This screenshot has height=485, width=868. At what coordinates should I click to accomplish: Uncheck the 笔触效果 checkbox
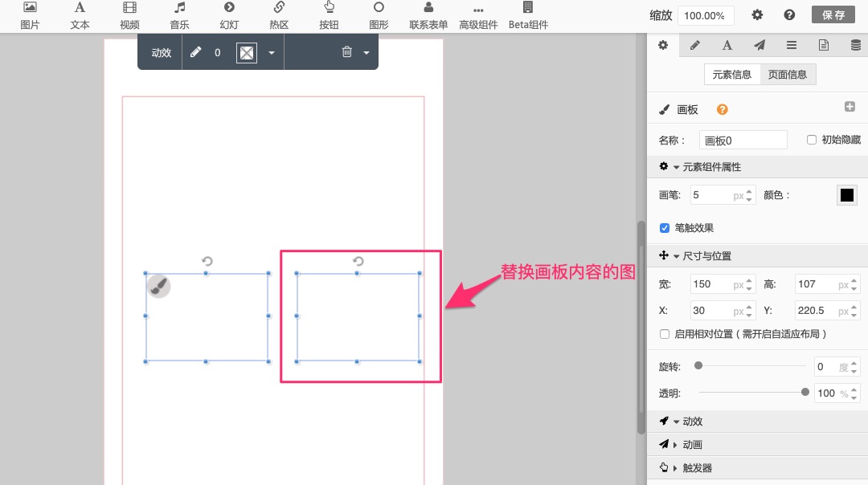pyautogui.click(x=665, y=228)
